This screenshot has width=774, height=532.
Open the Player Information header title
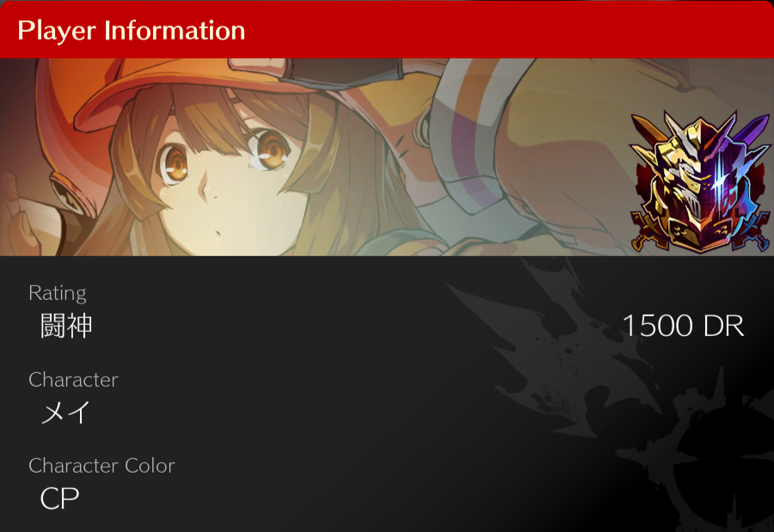click(x=132, y=31)
